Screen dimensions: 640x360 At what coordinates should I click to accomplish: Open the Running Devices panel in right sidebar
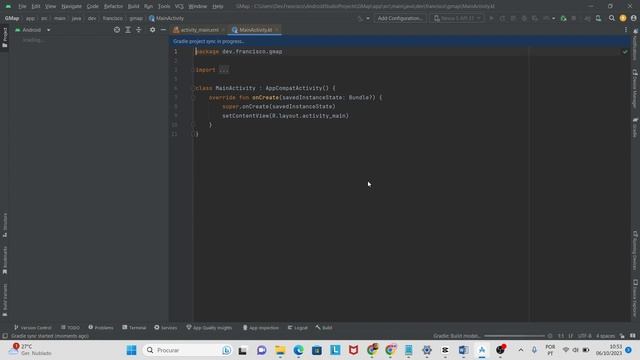pos(635,251)
